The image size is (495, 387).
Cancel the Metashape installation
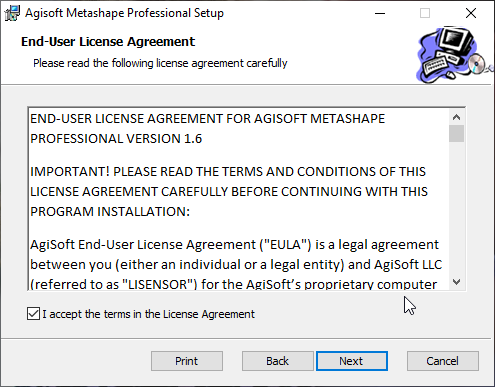(x=443, y=361)
